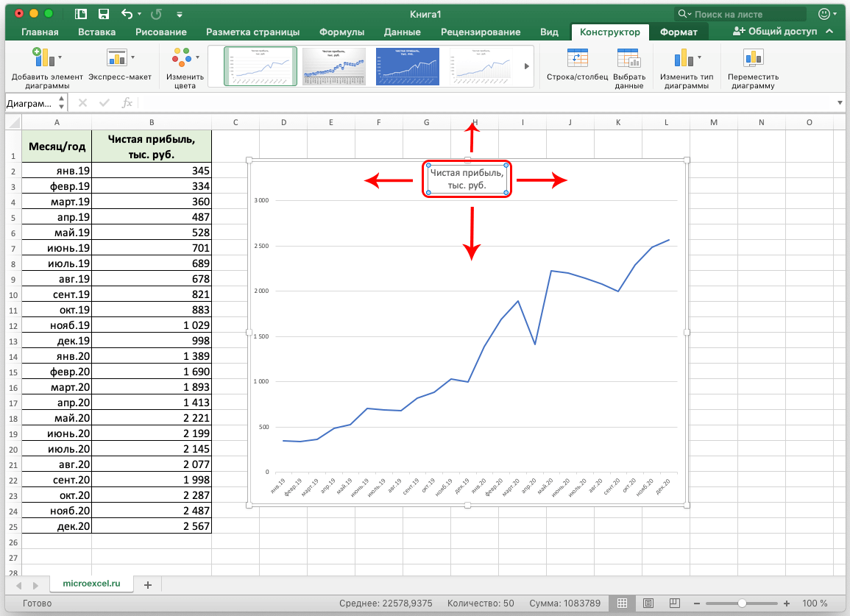Open the quick access toolbar customization arrow
The height and width of the screenshot is (616, 850).
click(180, 15)
